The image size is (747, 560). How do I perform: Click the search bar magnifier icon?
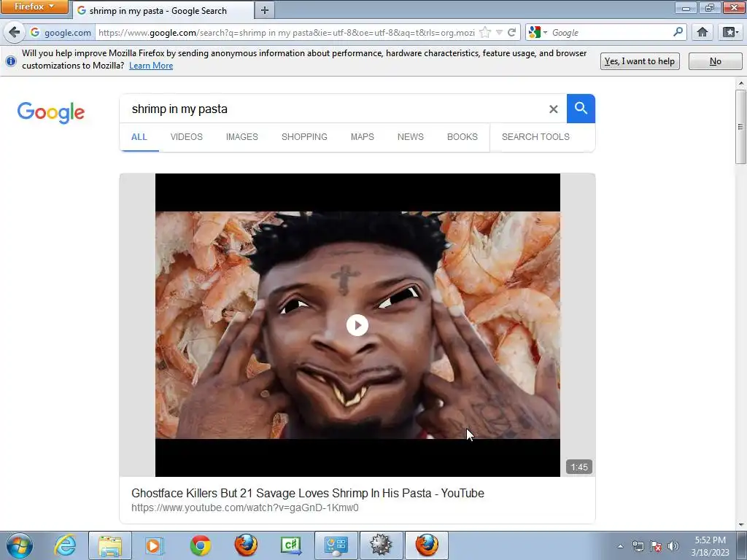pyautogui.click(x=678, y=32)
